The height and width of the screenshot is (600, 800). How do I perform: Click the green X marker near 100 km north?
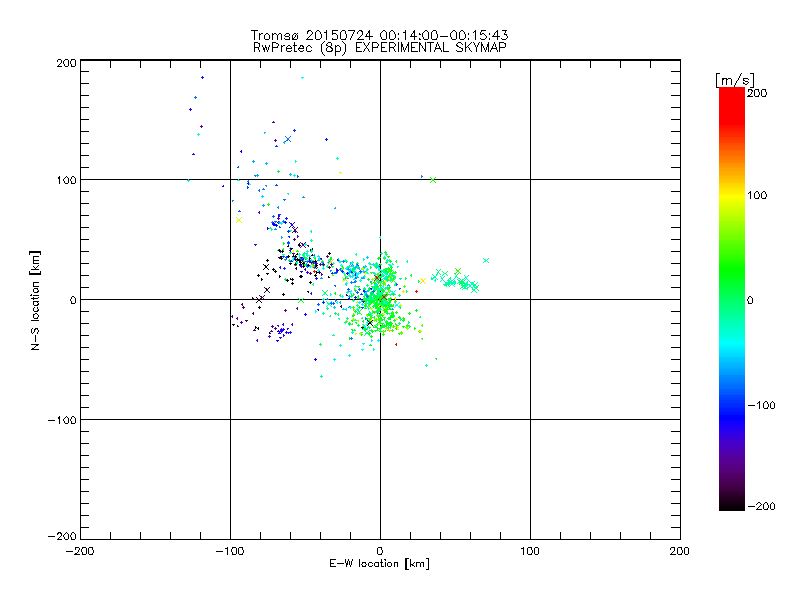[x=433, y=180]
